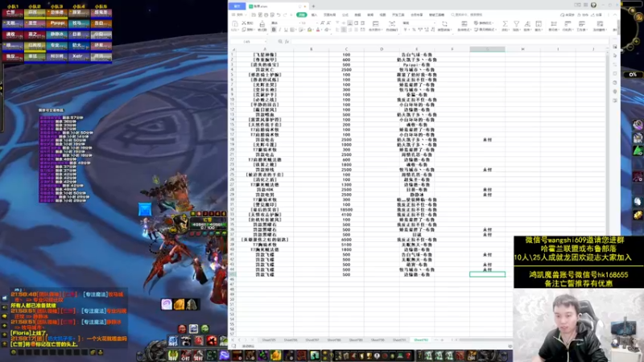This screenshot has width=644, height=362.
Task: Expand the font color dropdown arrow
Action: [x=321, y=30]
